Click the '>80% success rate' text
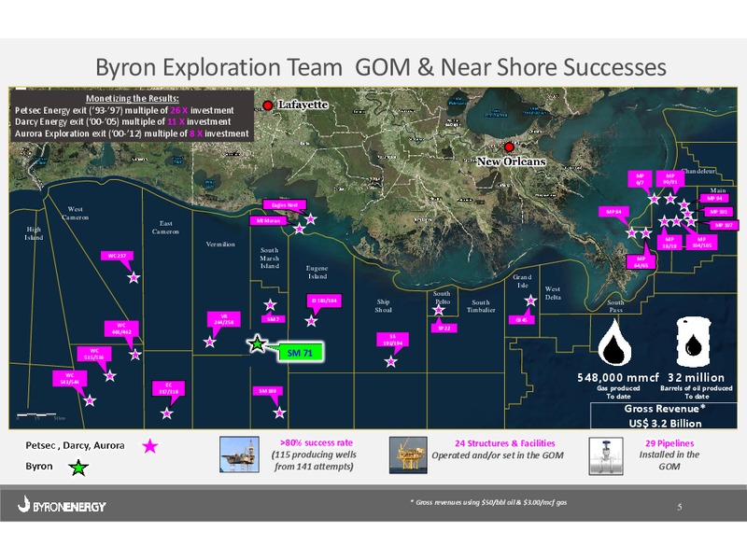 pos(317,442)
